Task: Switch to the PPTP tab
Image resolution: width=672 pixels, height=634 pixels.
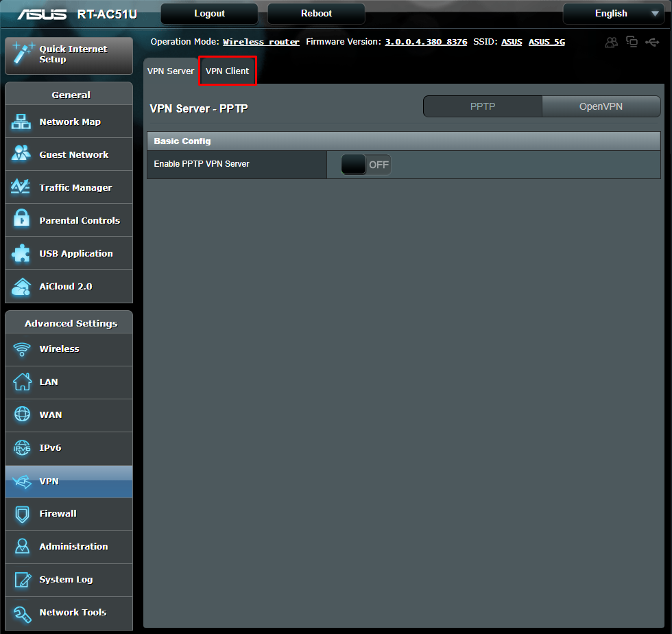Action: coord(482,106)
